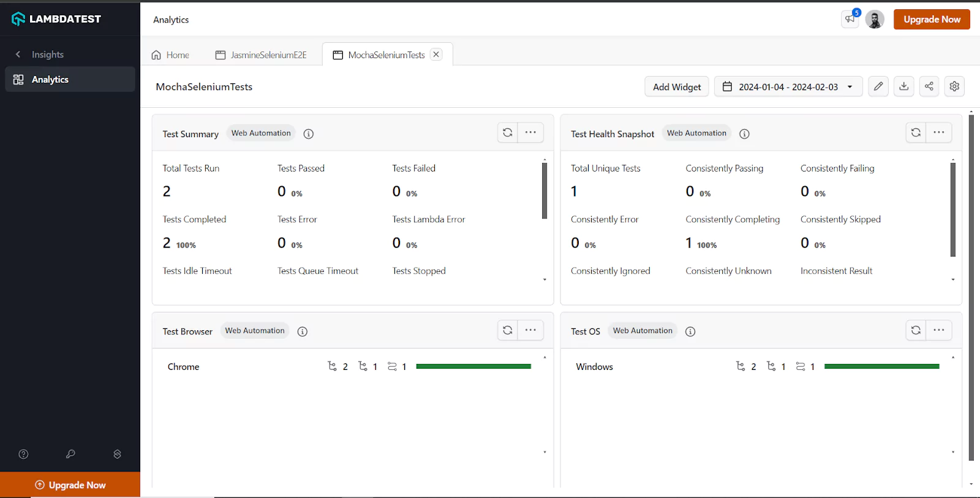Click second branch icon in Chrome row
This screenshot has width=980, height=498.
click(363, 366)
